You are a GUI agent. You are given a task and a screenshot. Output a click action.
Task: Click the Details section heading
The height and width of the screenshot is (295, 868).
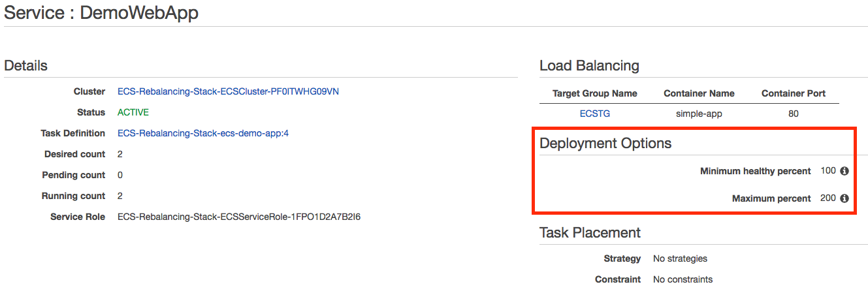pyautogui.click(x=26, y=65)
